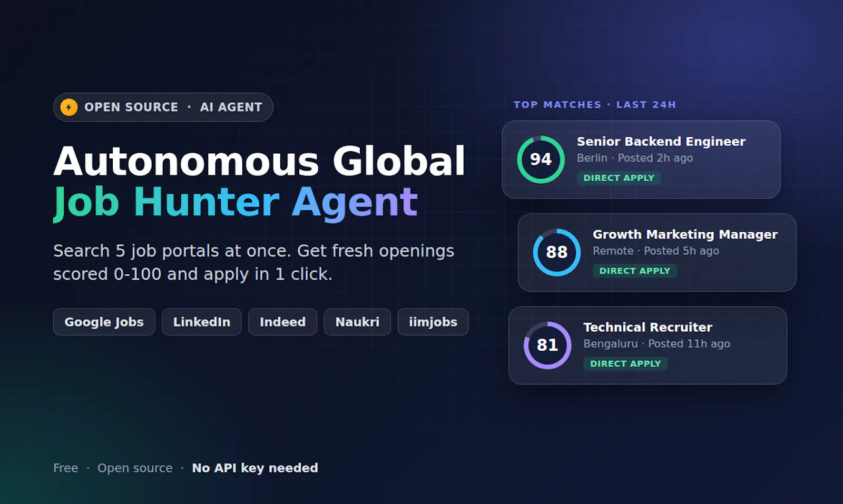Image resolution: width=843 pixels, height=504 pixels.
Task: Click the Free footer label
Action: tap(65, 468)
